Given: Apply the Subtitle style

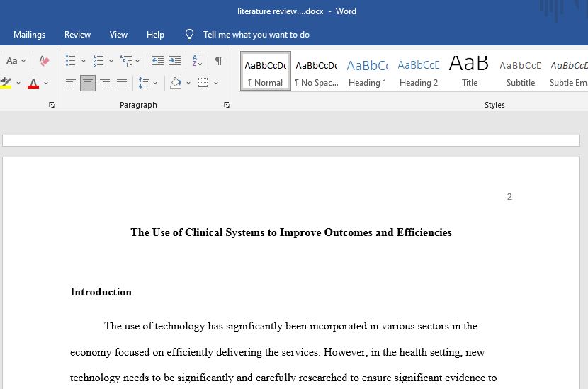Looking at the screenshot, I should coord(521,72).
